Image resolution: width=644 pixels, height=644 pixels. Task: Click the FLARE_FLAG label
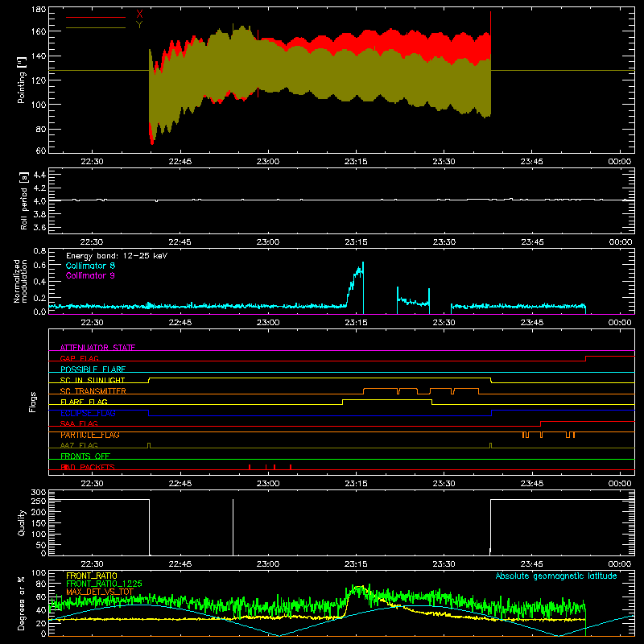point(84,402)
